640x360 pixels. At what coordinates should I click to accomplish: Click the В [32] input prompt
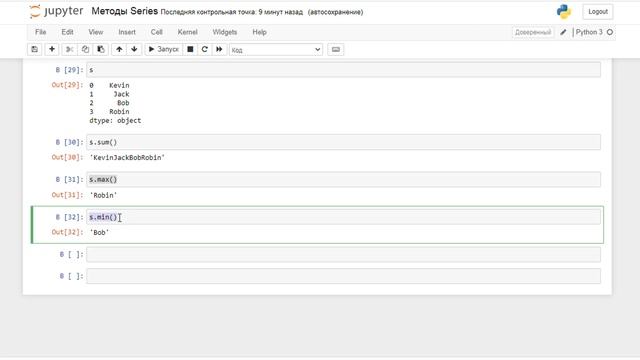69,217
